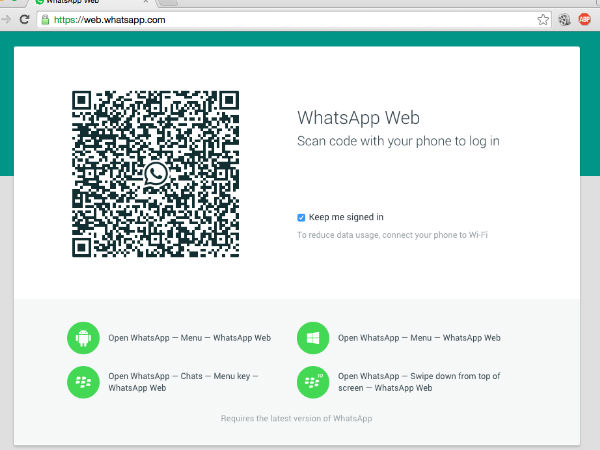Uncheck Keep me signed in checkbox
600x450 pixels.
point(301,217)
